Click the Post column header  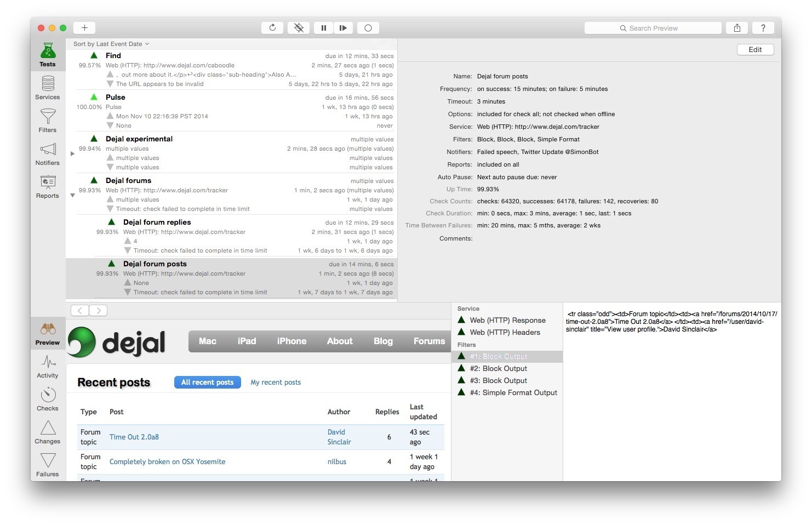coord(116,412)
